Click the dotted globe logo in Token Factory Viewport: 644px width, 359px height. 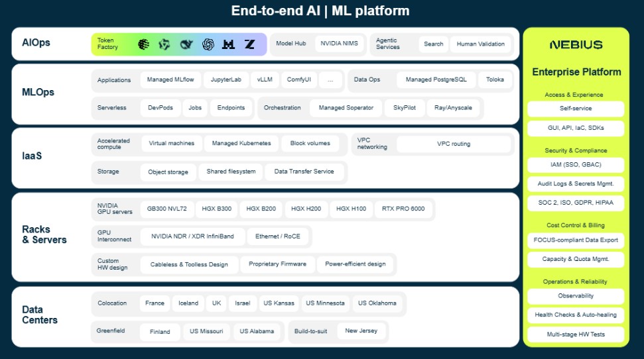[x=143, y=44]
